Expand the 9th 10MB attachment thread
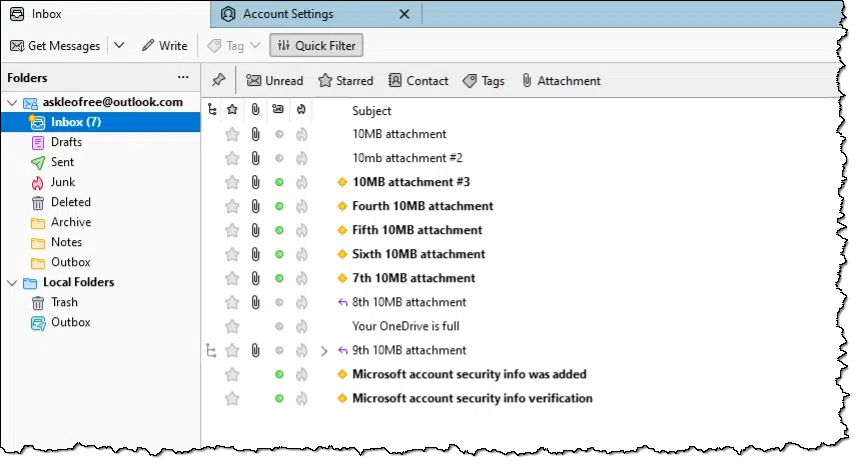This screenshot has height=464, width=857. [324, 351]
